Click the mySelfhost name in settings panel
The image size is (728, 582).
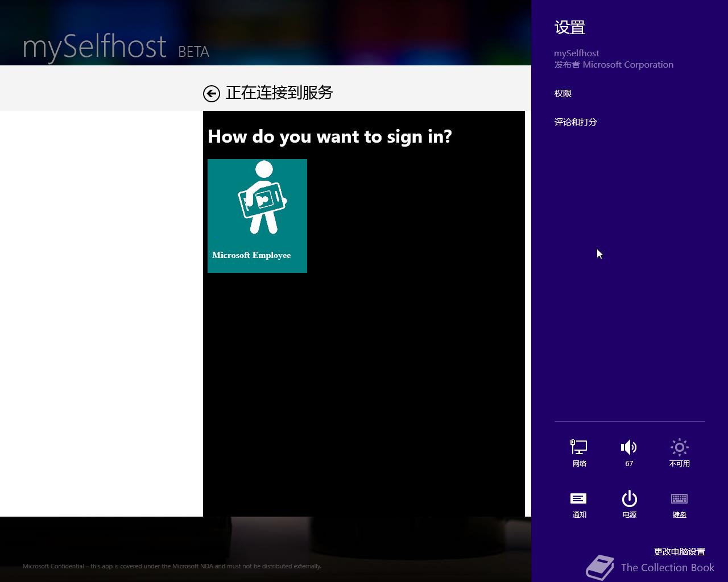click(577, 53)
